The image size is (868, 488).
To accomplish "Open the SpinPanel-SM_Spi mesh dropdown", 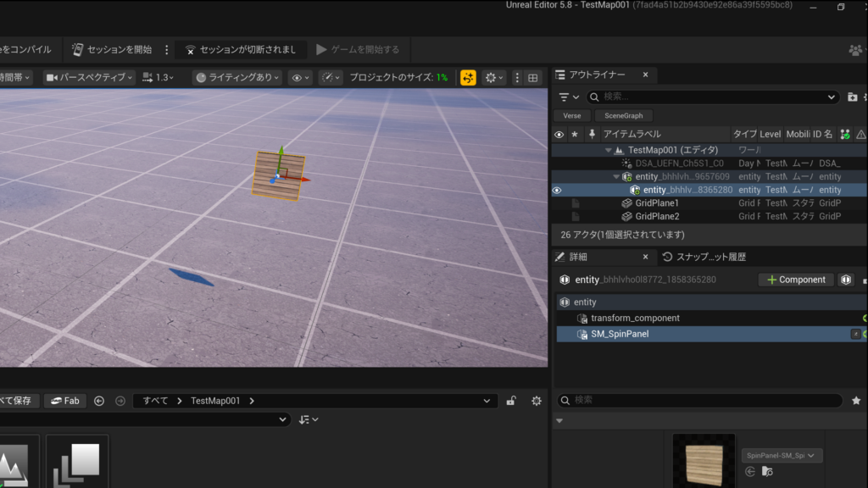I will click(782, 456).
